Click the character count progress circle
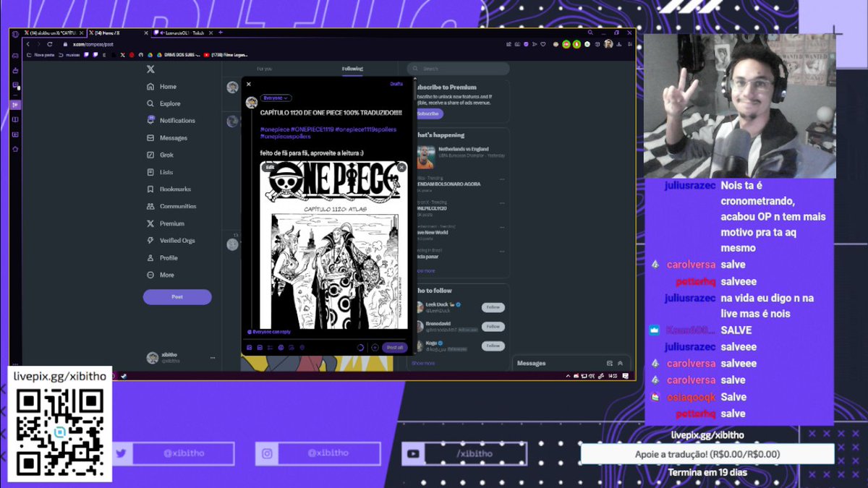 click(x=360, y=348)
